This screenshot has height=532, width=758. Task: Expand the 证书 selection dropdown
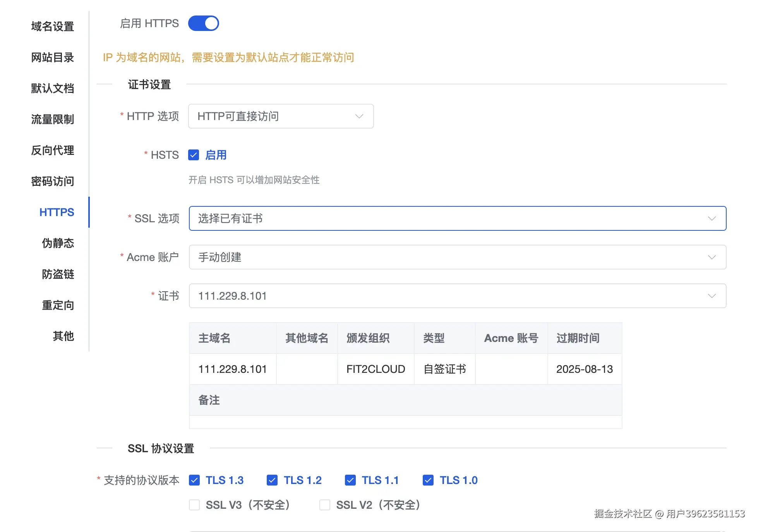click(x=457, y=296)
